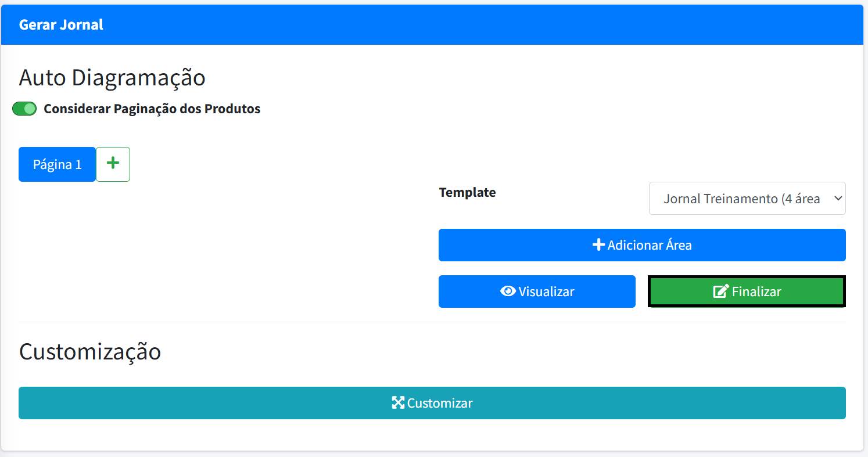Image resolution: width=868 pixels, height=457 pixels.
Task: Click the blue header bar's empty area
Action: 465,25
